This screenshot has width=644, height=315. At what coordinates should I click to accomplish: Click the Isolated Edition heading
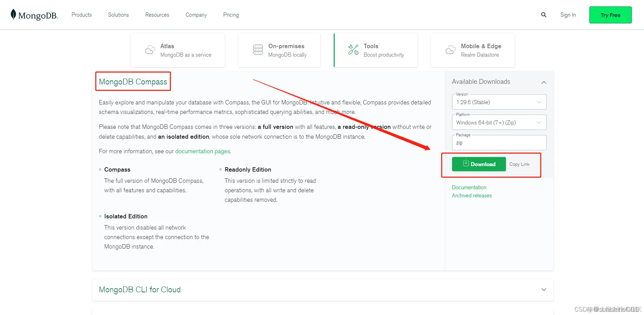[126, 216]
